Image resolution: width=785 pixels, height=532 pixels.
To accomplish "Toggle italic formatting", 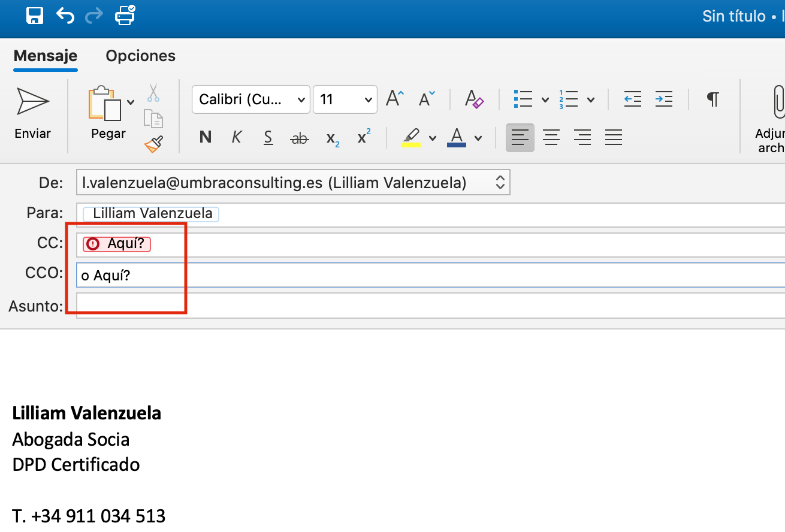I will (x=236, y=137).
